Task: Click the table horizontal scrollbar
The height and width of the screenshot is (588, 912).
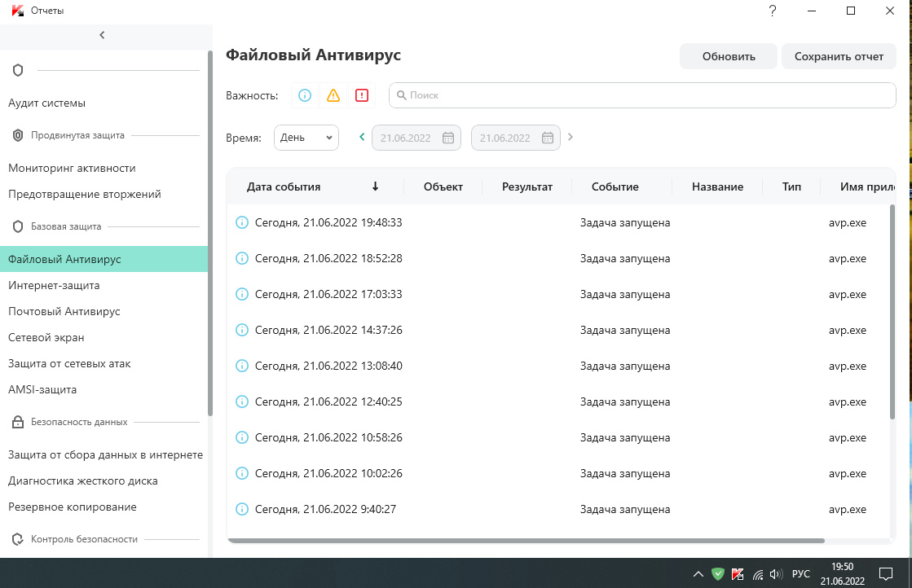Action: click(526, 540)
